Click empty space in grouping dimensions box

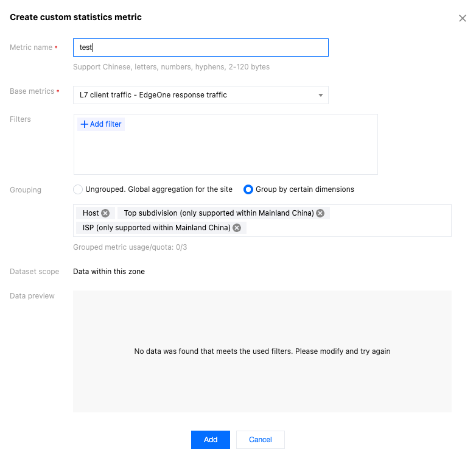pos(365,228)
